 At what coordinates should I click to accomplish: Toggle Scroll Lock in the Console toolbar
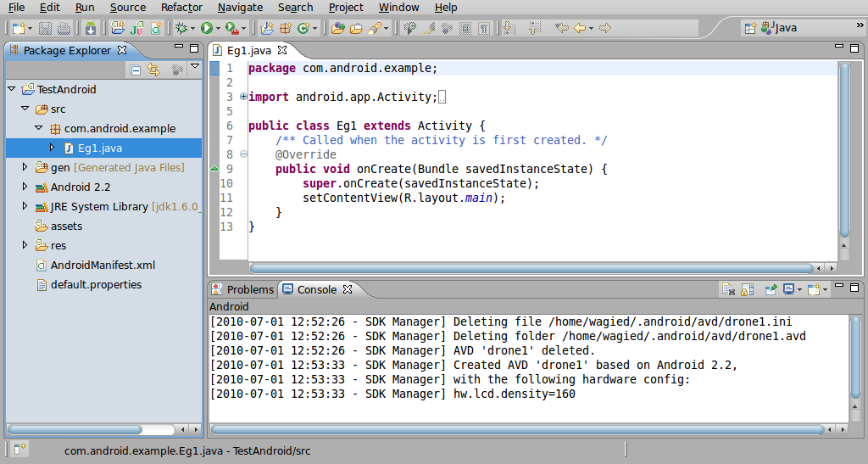tap(747, 289)
